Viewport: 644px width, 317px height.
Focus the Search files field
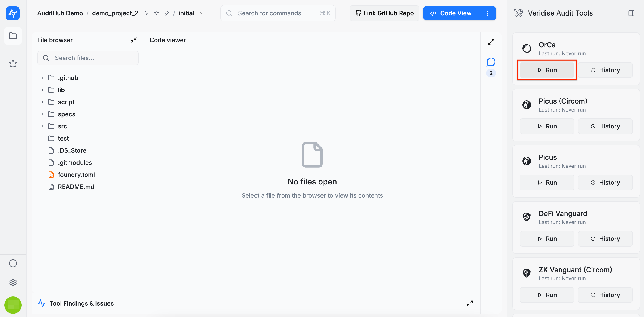click(88, 58)
